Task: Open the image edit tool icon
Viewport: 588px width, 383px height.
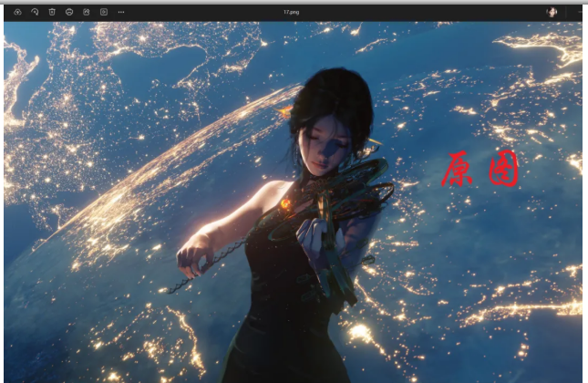Action: (87, 12)
